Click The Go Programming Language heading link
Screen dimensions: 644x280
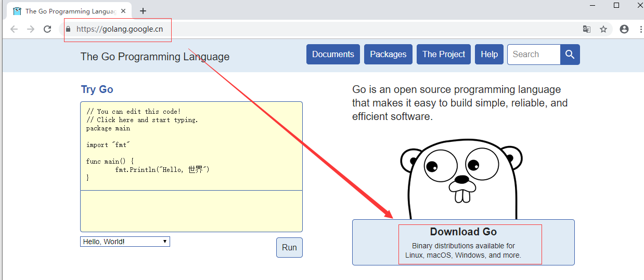click(155, 57)
